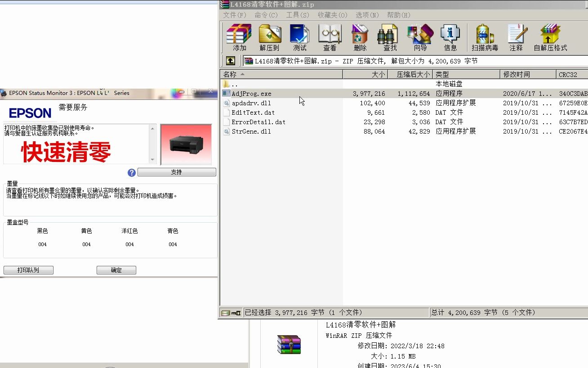The width and height of the screenshot is (588, 368).
Task: Click the up-one-level arrow icon
Action: click(x=230, y=61)
